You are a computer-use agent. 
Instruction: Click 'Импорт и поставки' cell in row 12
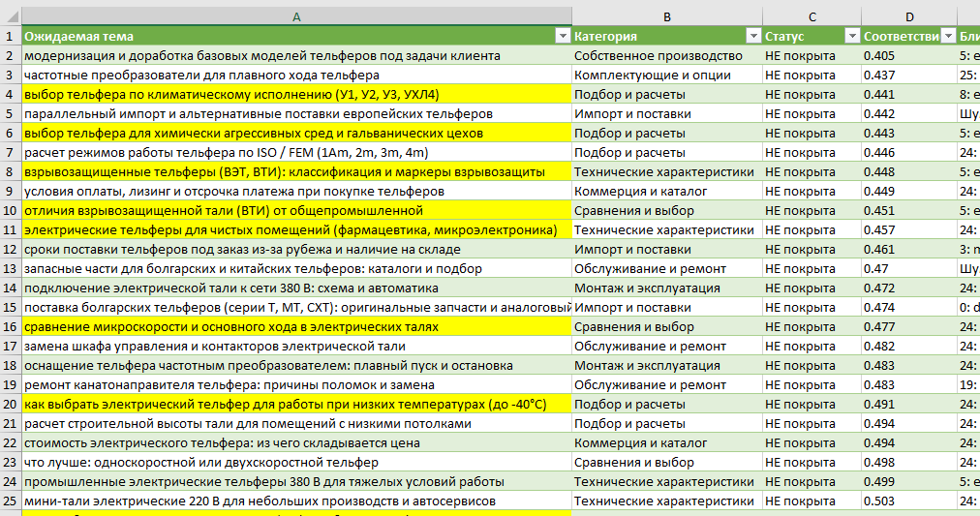coord(667,249)
